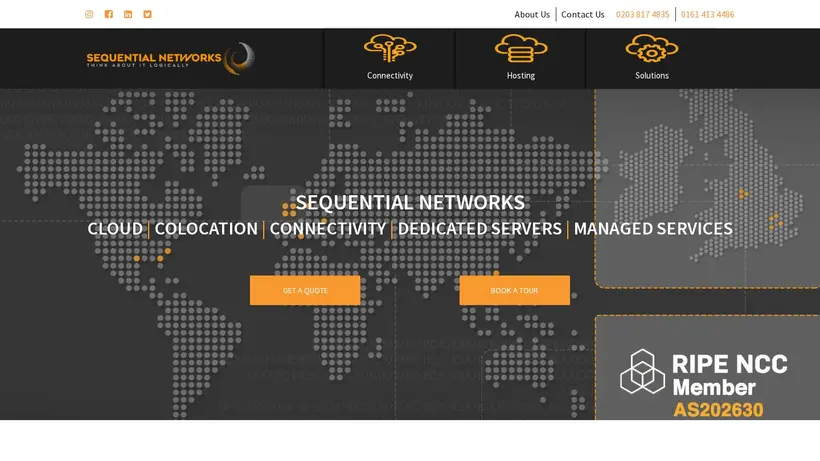
Task: Click the UK map panel
Action: point(707,188)
